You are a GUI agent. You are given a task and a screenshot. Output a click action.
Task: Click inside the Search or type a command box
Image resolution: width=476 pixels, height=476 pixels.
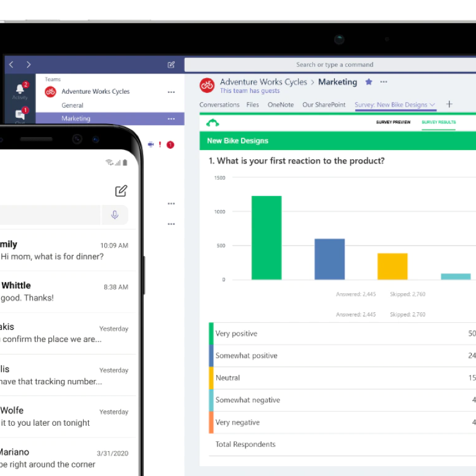pyautogui.click(x=330, y=64)
